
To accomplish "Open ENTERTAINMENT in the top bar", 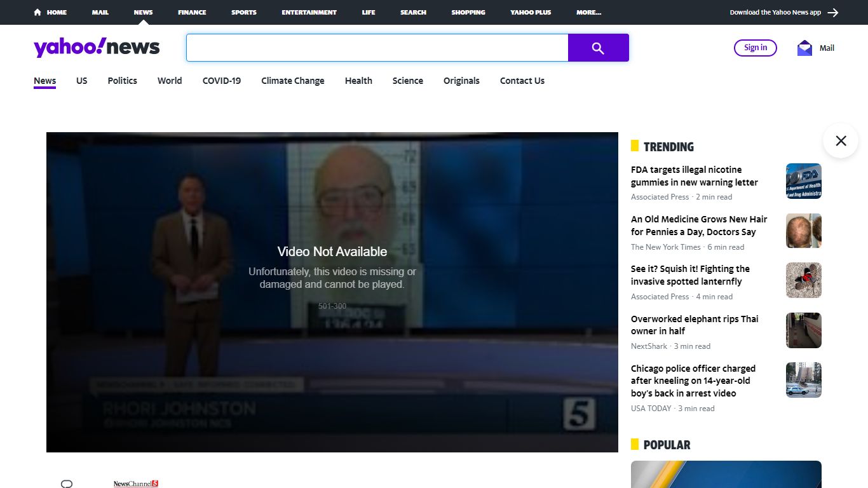I will pos(309,12).
